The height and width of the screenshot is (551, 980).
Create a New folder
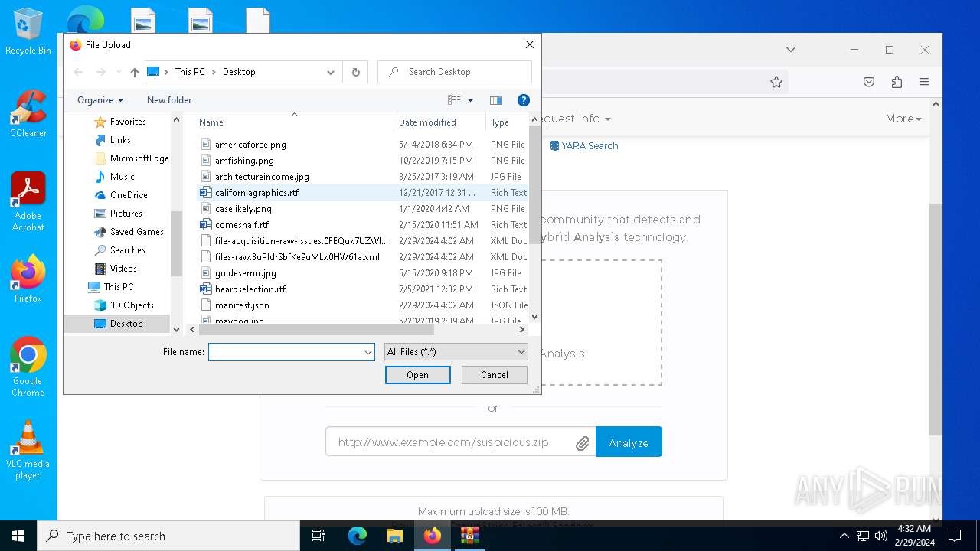pos(169,100)
